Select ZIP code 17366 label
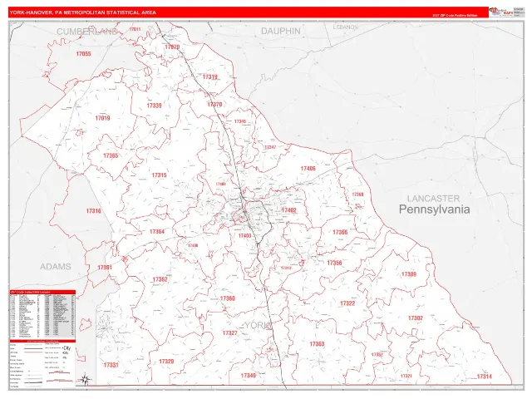This screenshot has width=532, height=399. (x=340, y=233)
